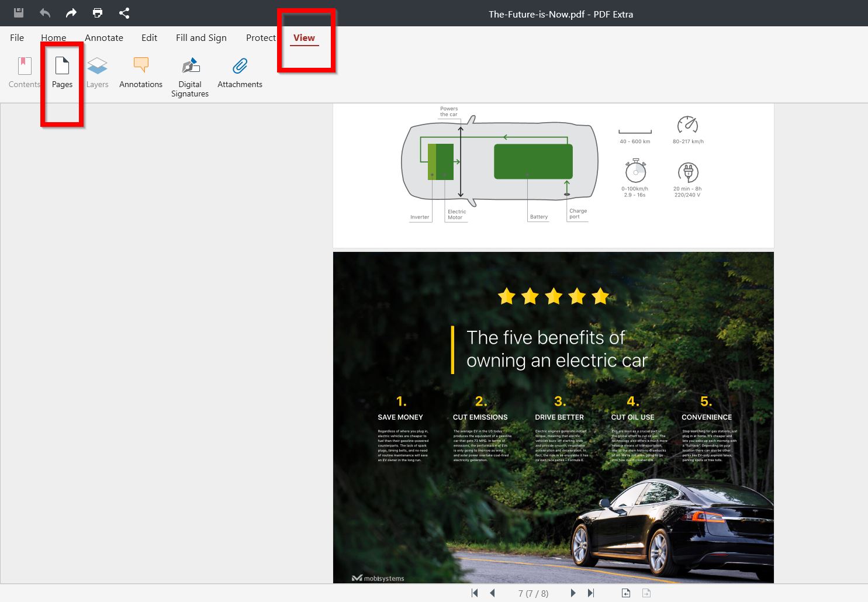Switch to the Annotate tab
The image size is (868, 602).
[x=103, y=37]
